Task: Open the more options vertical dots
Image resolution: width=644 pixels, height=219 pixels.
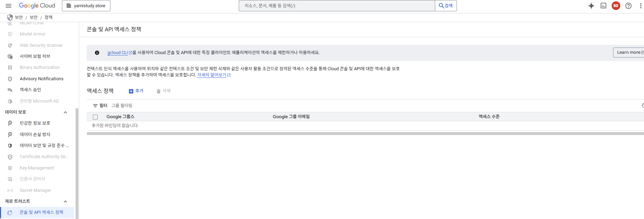Action: (641, 6)
